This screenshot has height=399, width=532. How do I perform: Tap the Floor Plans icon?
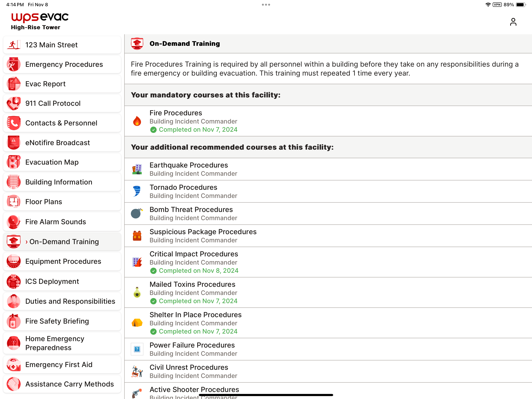tap(14, 202)
